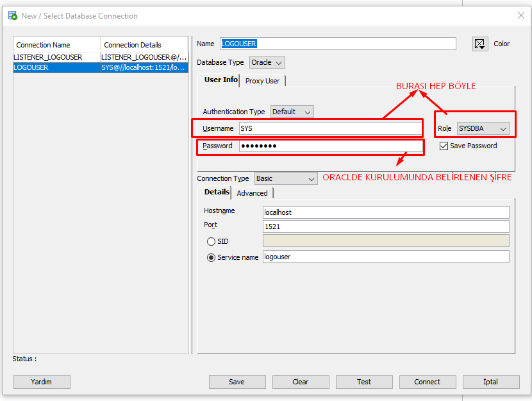Toggle the Save Password checkbox
The height and width of the screenshot is (401, 532).
[x=444, y=146]
